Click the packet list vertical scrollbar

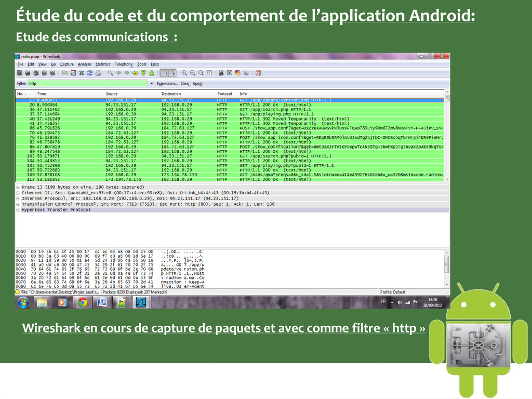point(447,136)
